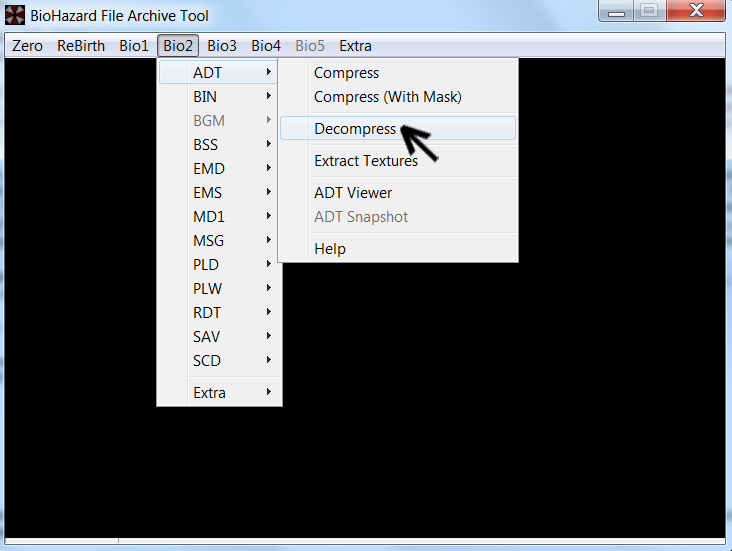Open the Bio4 menu
Screen dimensions: 732x551
(x=266, y=46)
